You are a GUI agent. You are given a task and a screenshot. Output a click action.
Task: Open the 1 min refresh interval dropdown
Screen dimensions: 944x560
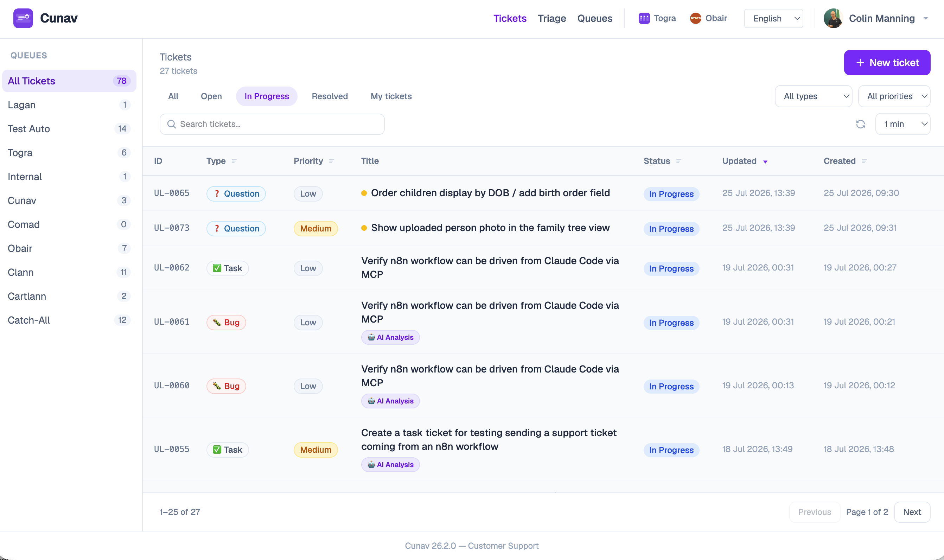(x=902, y=124)
